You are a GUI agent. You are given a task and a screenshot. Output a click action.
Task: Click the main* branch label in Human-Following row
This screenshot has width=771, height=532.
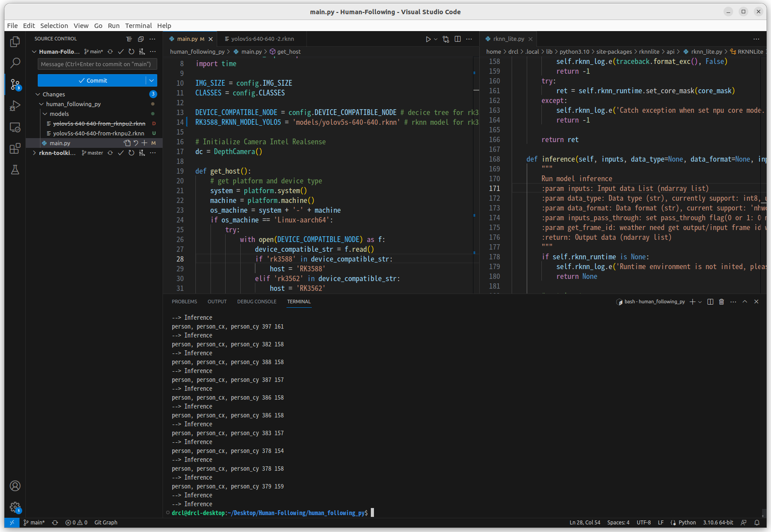point(93,52)
